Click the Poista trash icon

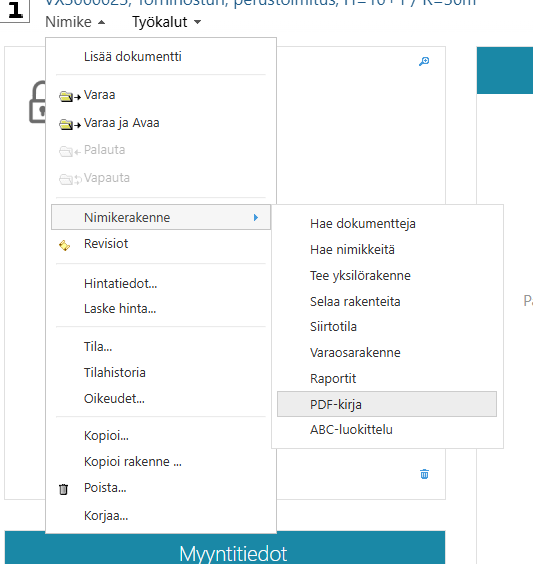coord(63,489)
